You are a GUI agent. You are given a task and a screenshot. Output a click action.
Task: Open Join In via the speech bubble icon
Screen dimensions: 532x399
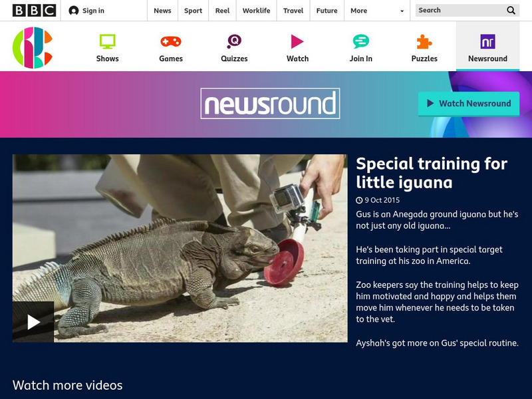pos(360,41)
